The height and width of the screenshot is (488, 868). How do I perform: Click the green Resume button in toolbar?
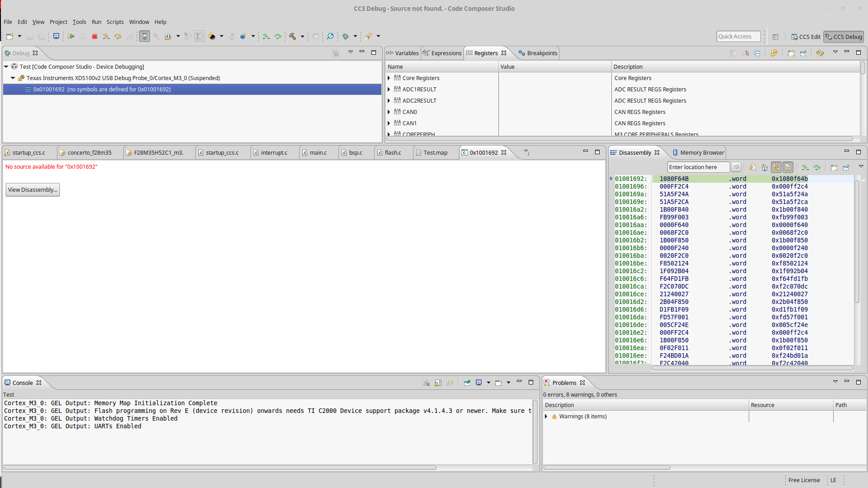pyautogui.click(x=71, y=36)
